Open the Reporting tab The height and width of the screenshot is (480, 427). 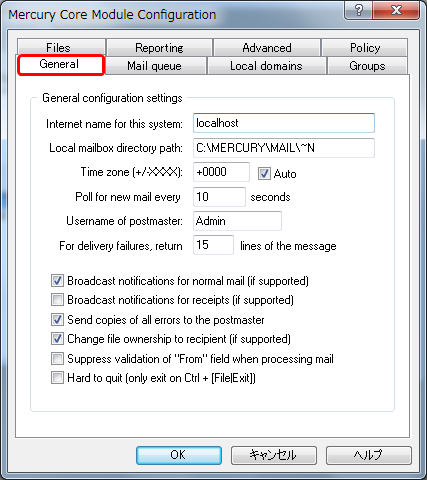pos(159,48)
